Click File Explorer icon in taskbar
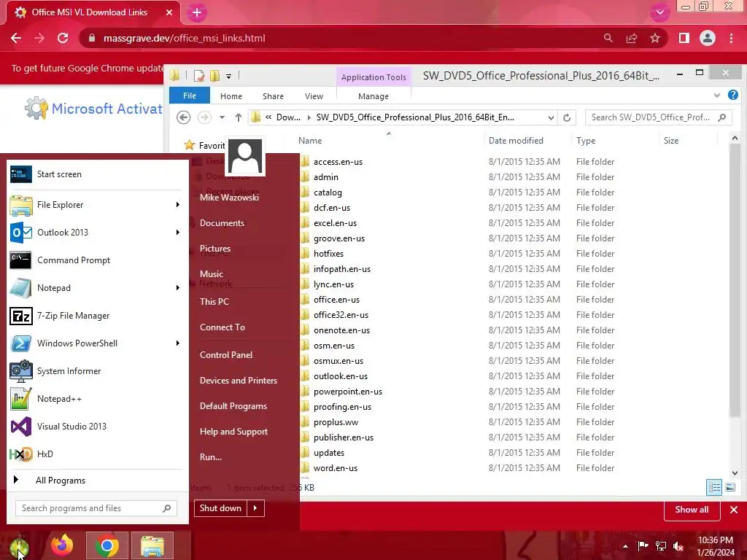 [x=152, y=545]
